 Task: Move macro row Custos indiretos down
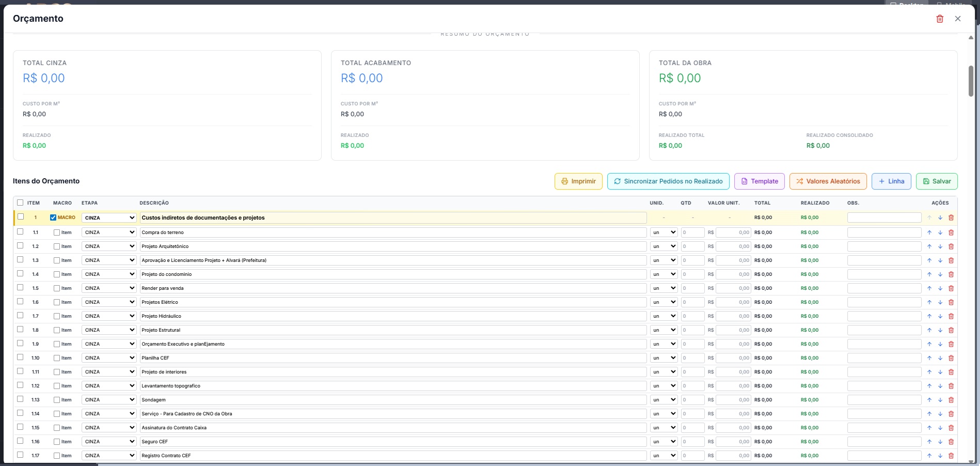coord(940,218)
